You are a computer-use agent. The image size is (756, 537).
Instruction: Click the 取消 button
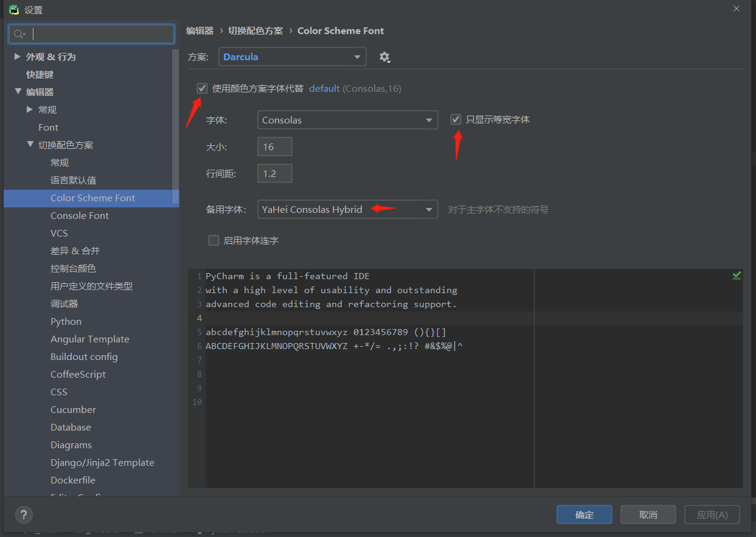648,514
